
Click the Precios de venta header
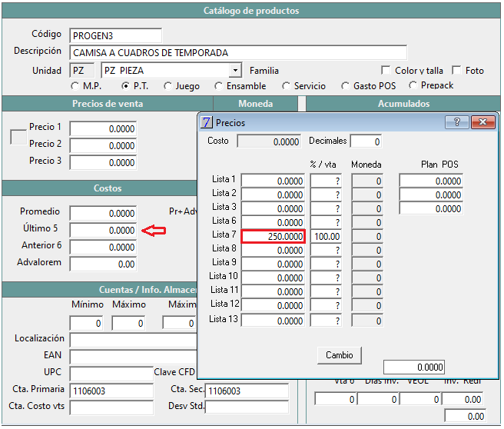[x=108, y=104]
